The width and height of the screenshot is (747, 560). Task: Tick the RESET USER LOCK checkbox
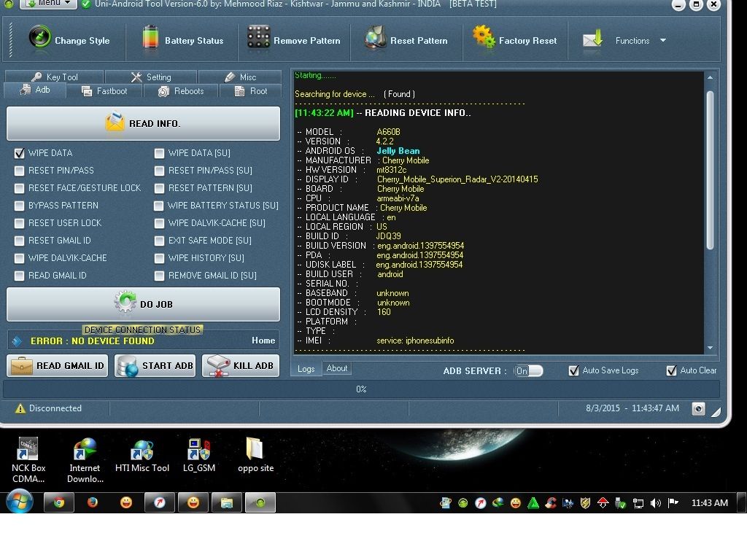click(x=19, y=223)
